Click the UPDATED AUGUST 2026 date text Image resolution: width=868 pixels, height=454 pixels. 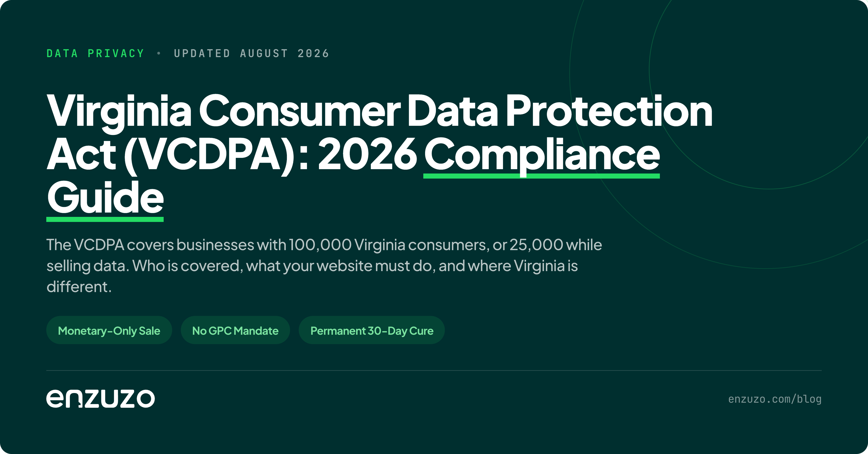[x=251, y=53]
